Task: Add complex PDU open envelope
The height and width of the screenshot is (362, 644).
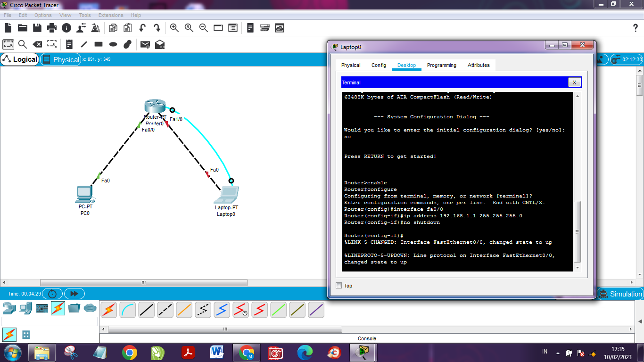Action: [160, 44]
